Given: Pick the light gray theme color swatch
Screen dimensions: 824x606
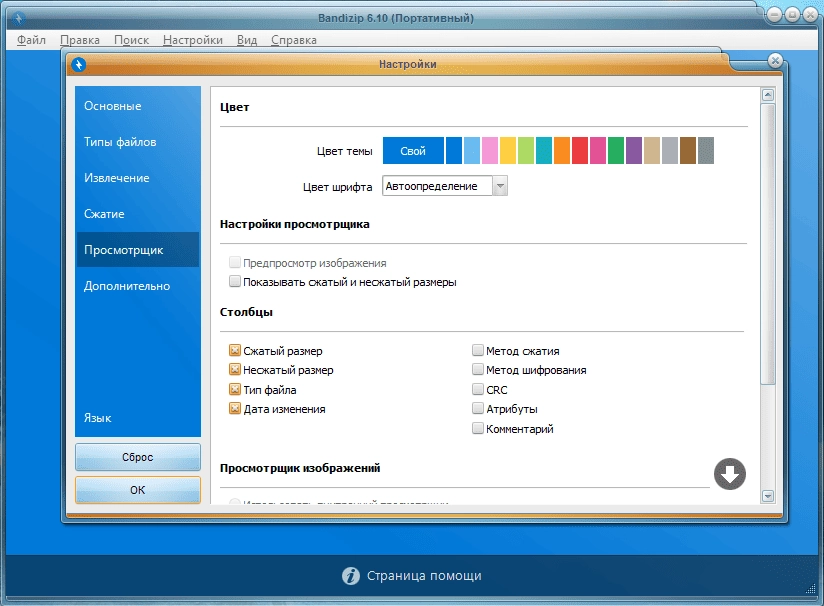Looking at the screenshot, I should [670, 151].
